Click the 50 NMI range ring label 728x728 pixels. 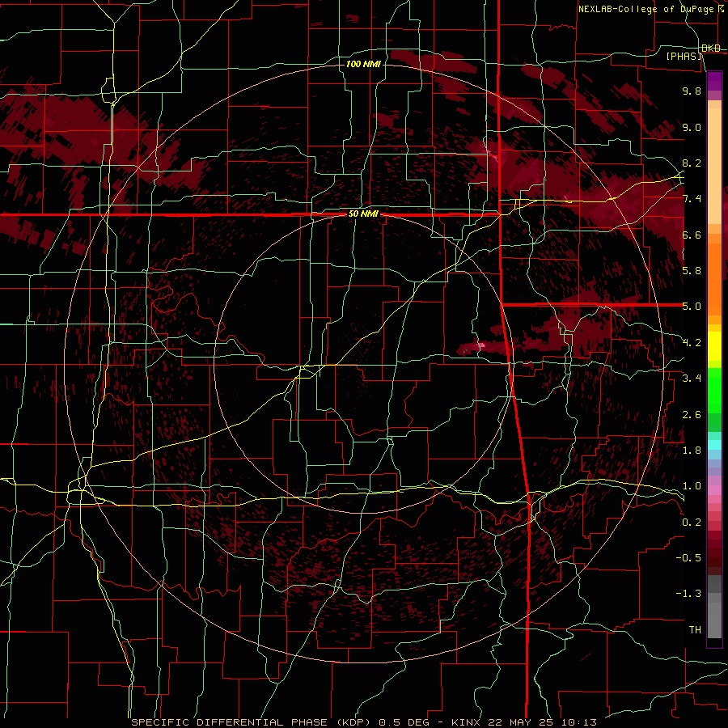click(363, 214)
